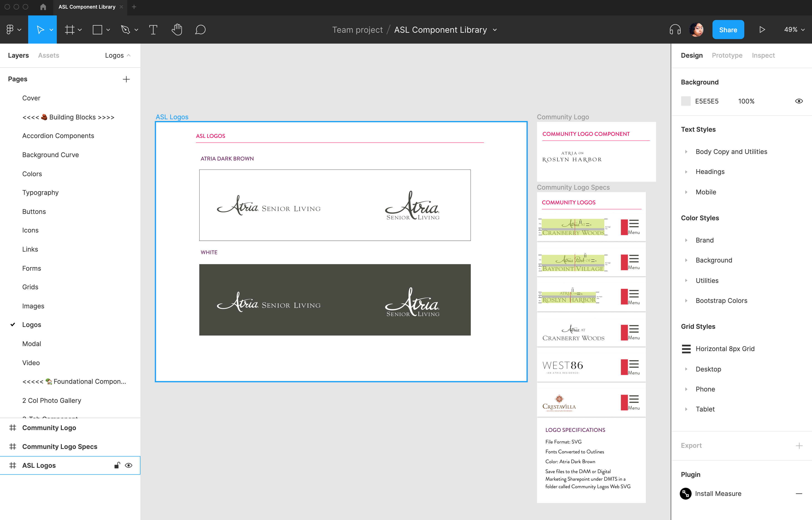Open a new tab with plus
The width and height of the screenshot is (812, 520).
[134, 7]
